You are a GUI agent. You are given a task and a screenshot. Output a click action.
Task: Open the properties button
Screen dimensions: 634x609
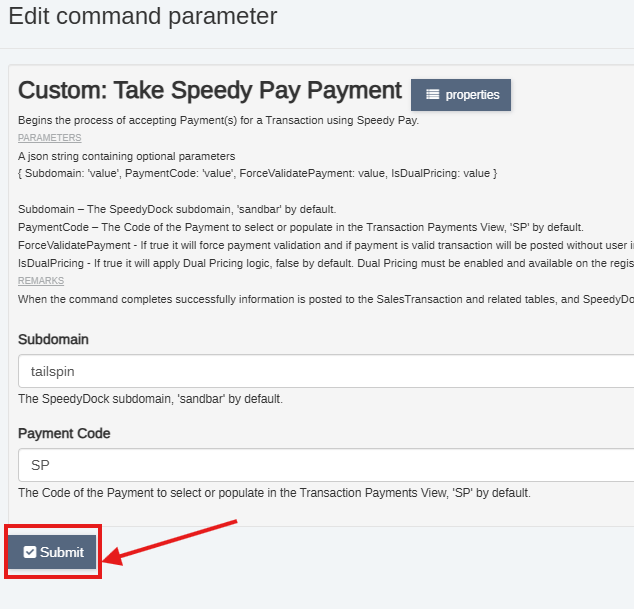[x=461, y=95]
